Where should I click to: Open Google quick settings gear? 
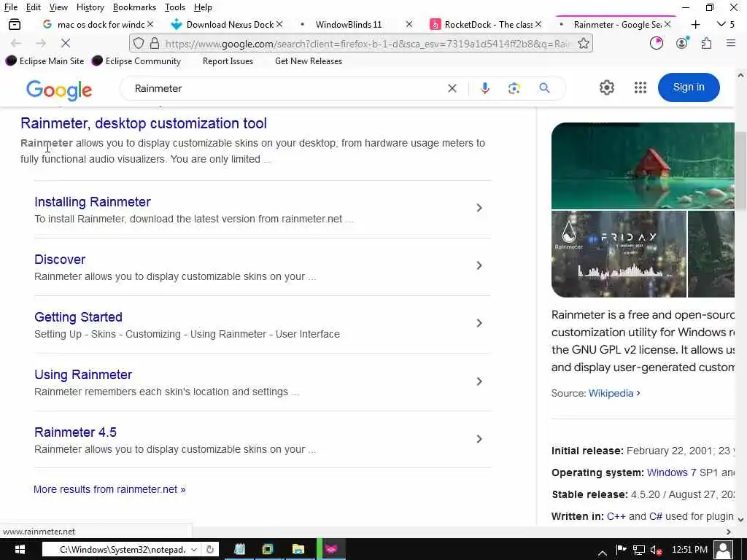coord(606,87)
